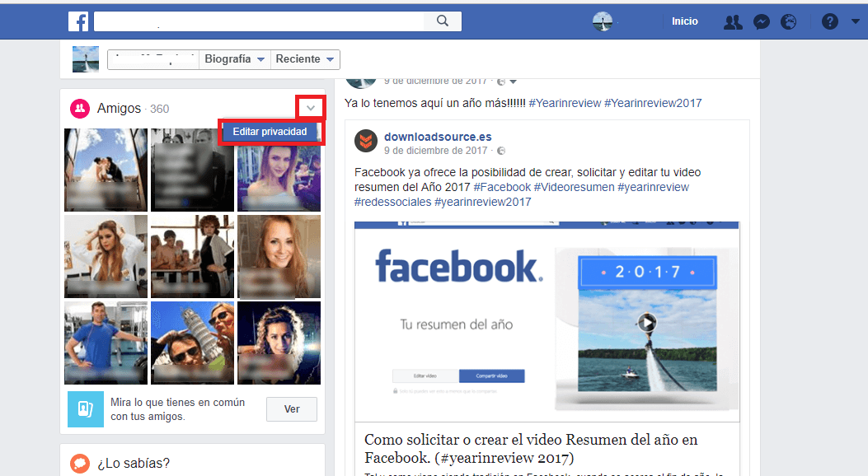Screen dimensions: 868x476
Task: Click the blue things-in-common icon
Action: [x=85, y=409]
